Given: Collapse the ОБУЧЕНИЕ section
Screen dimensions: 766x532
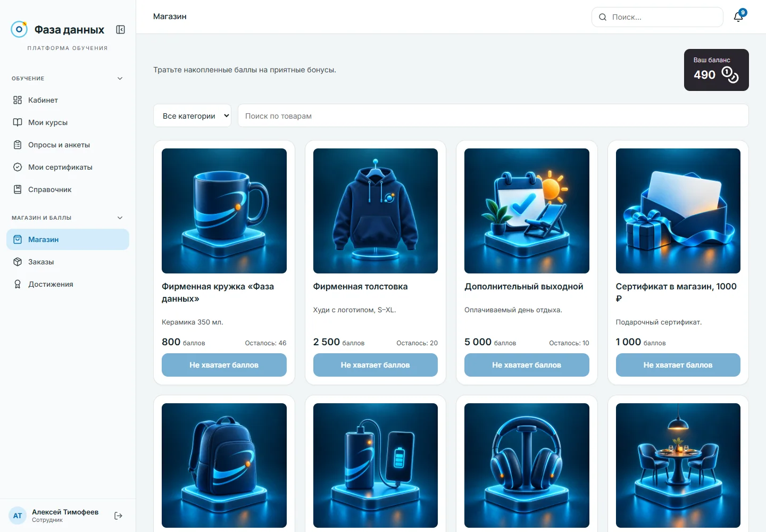Looking at the screenshot, I should click(x=120, y=78).
